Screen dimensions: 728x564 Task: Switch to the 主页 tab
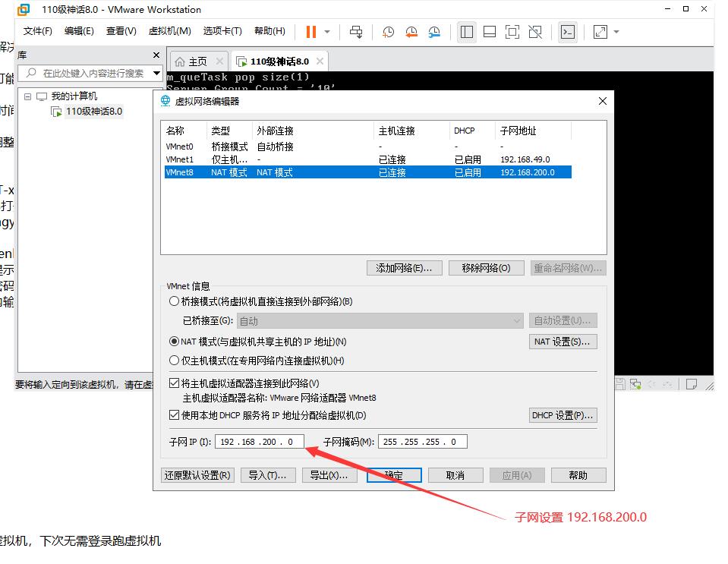pos(193,60)
